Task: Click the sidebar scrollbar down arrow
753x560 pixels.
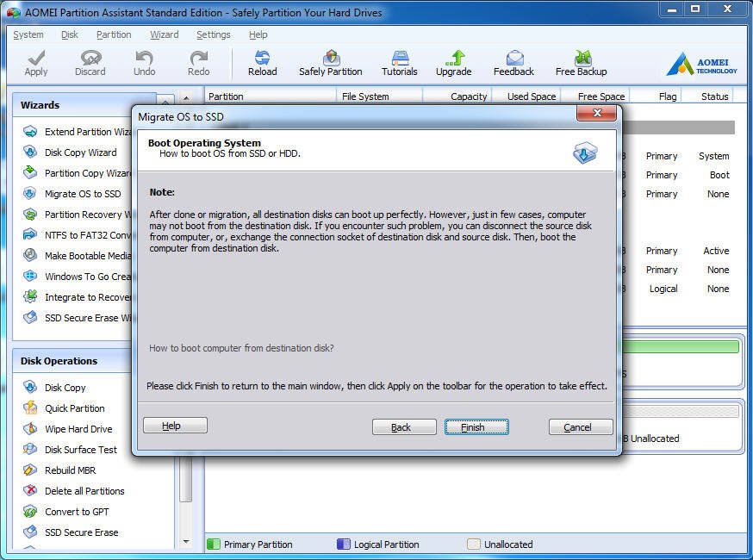Action: [x=186, y=542]
